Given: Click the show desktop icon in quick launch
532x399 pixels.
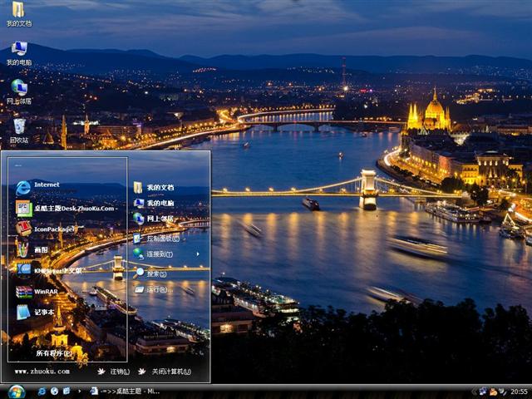Looking at the screenshot, I should pos(66,392).
